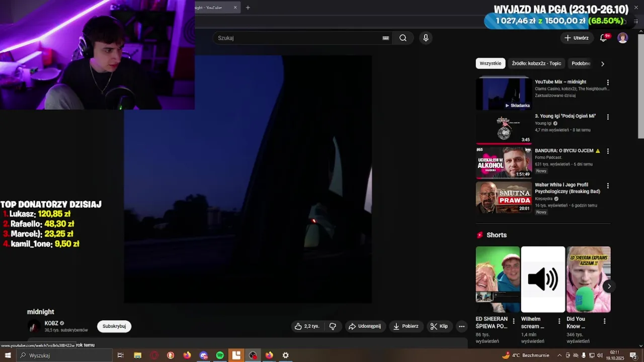
Task: Click the Subskrybuj button
Action: click(x=114, y=326)
